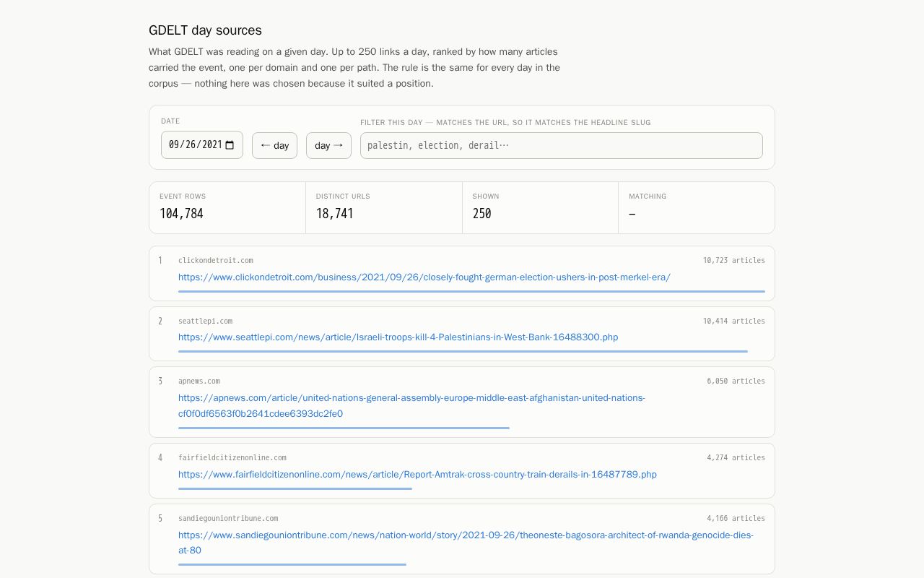Screen dimensions: 924x578
Task: Click the 'seattlepi.com' domain label
Action: [x=205, y=321]
